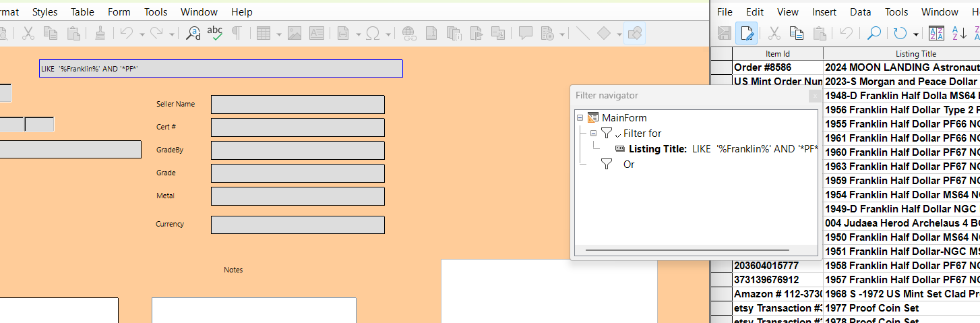980x323 pixels.
Task: Insert a hyperlink via the globe icon
Action: click(x=408, y=33)
